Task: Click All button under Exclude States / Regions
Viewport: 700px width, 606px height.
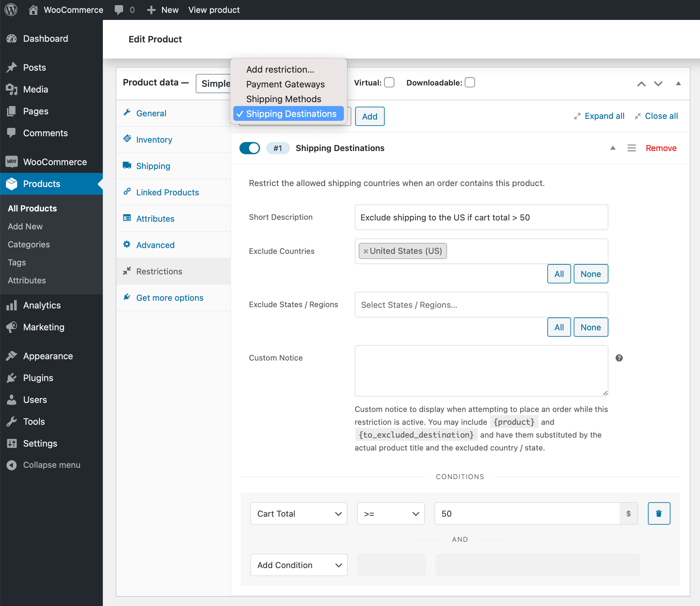Action: click(x=559, y=327)
